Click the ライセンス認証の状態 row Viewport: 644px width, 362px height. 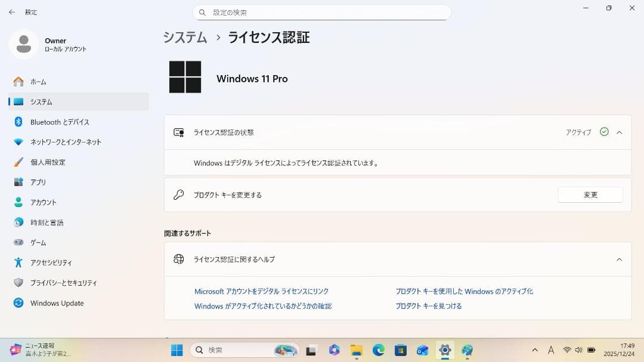click(398, 132)
